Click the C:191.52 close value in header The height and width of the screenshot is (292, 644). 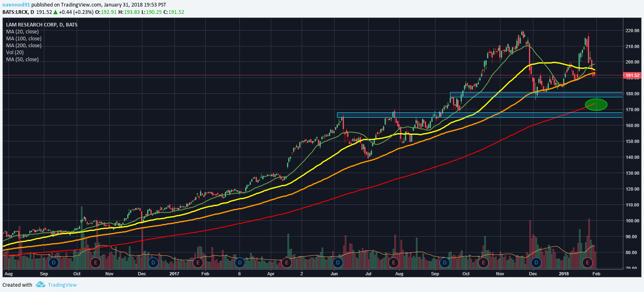[174, 12]
